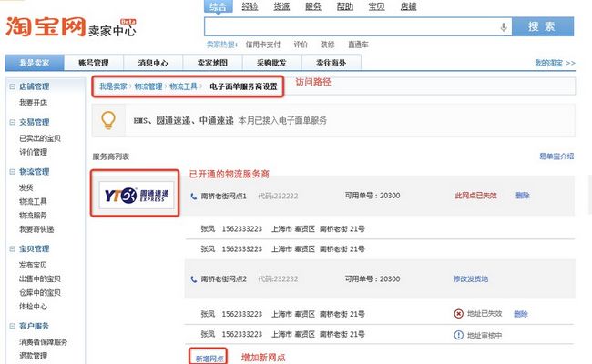Click the 信用卡支付 hot keyword link

pyautogui.click(x=263, y=45)
